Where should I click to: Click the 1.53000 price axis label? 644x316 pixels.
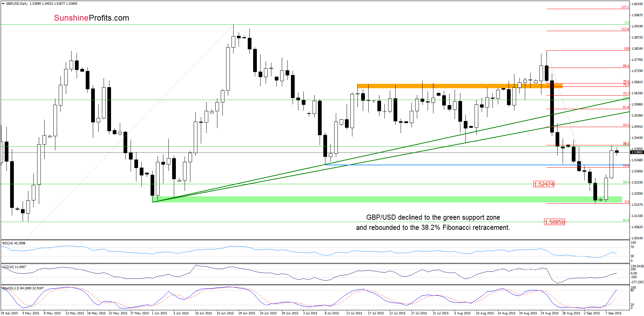tap(637, 171)
